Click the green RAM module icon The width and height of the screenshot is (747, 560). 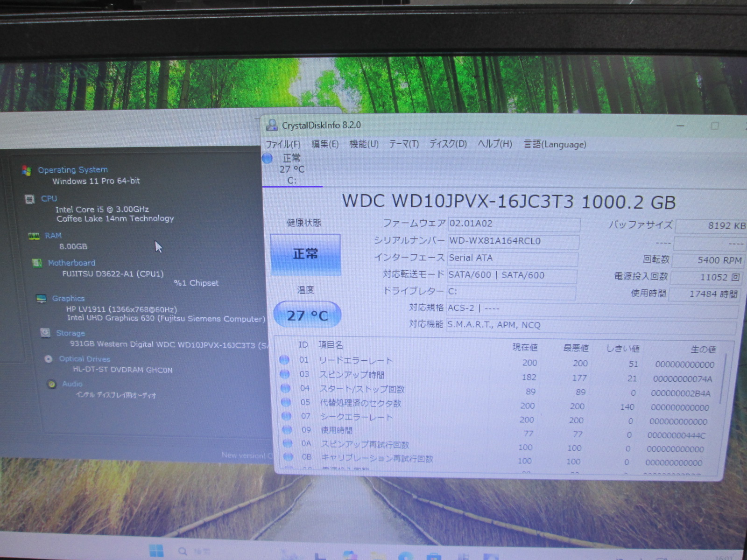tap(34, 236)
